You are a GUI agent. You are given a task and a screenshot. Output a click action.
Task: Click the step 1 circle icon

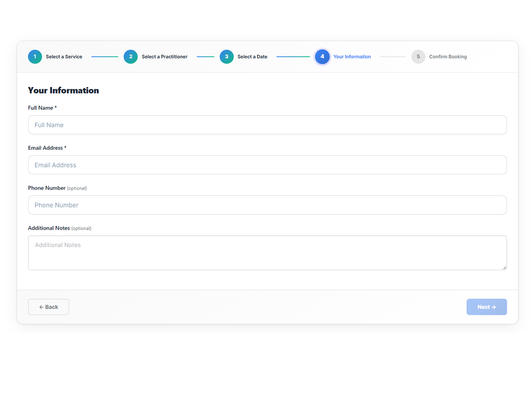(x=35, y=57)
